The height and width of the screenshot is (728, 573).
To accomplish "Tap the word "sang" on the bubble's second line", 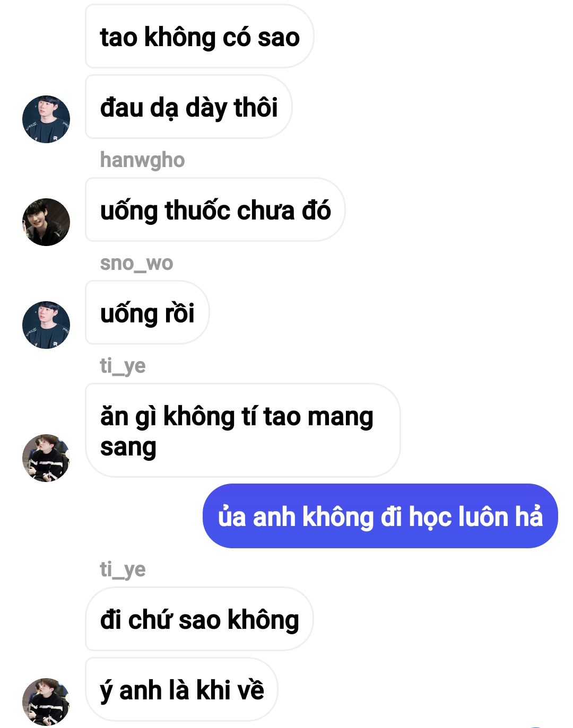I will pos(128,448).
